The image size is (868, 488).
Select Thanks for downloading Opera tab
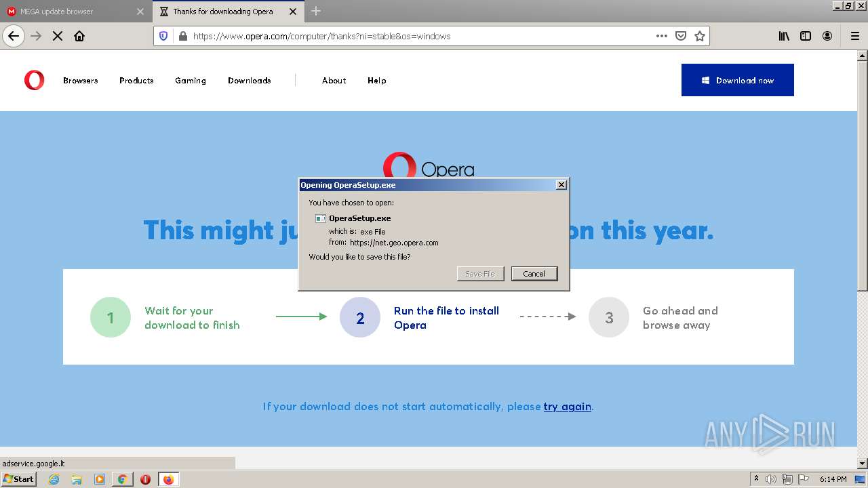228,12
